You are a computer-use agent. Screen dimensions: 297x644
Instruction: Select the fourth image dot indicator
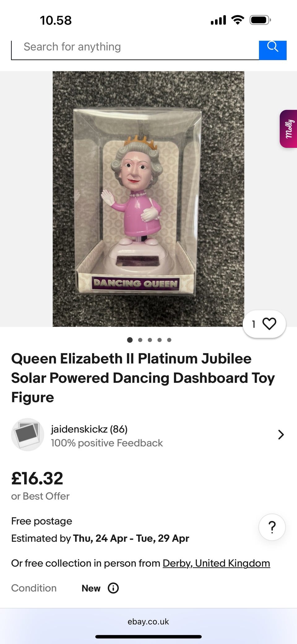(x=159, y=340)
